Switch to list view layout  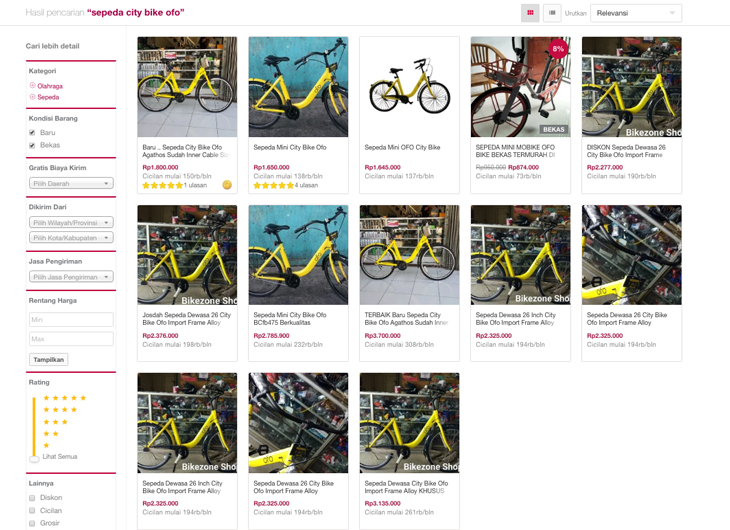(x=551, y=13)
